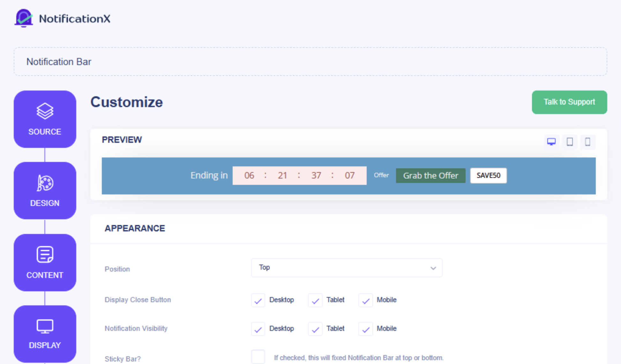Image resolution: width=621 pixels, height=364 pixels.
Task: Toggle Tablet for Display Close Button
Action: (x=315, y=300)
